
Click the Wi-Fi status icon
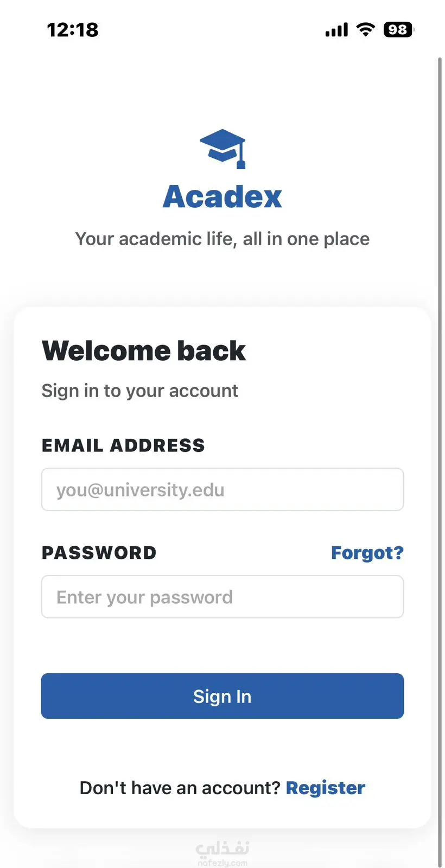[366, 30]
